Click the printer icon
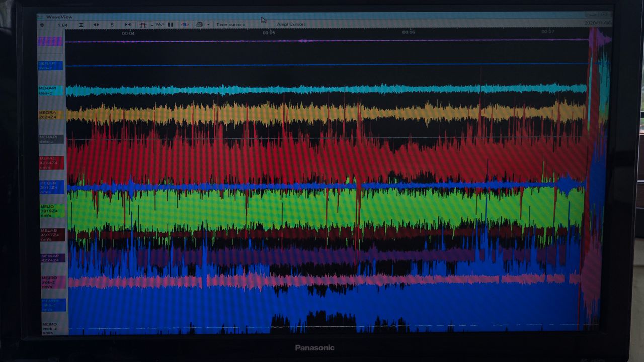This screenshot has height=362, width=644. (199, 25)
